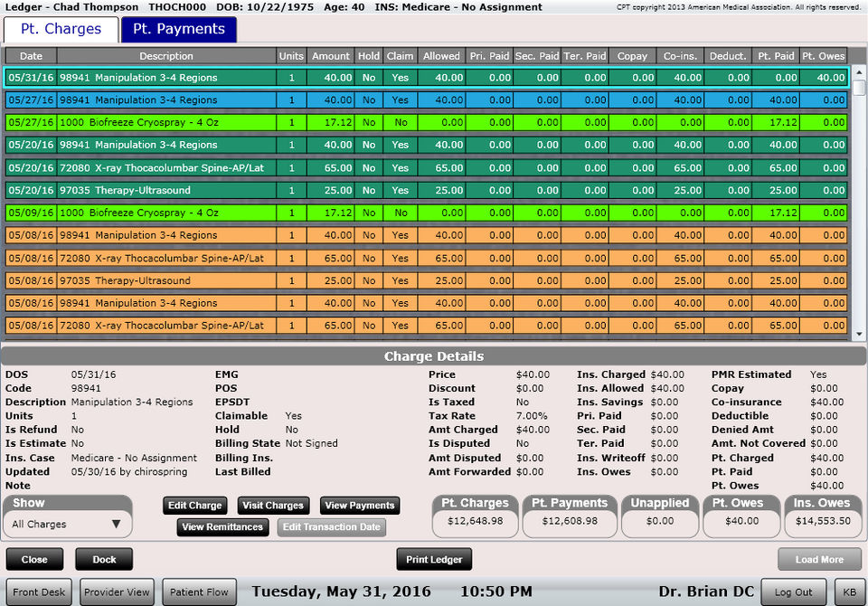Select the 05/20/16 Therapy-Ultrasound row
The width and height of the screenshot is (868, 606).
(x=426, y=190)
